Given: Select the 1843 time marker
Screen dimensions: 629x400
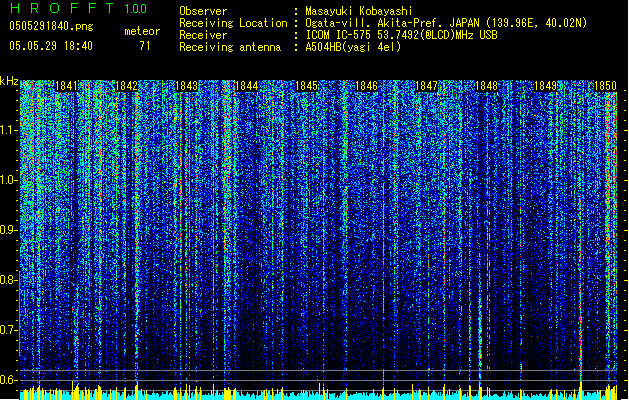Looking at the screenshot, I should click(x=186, y=87).
